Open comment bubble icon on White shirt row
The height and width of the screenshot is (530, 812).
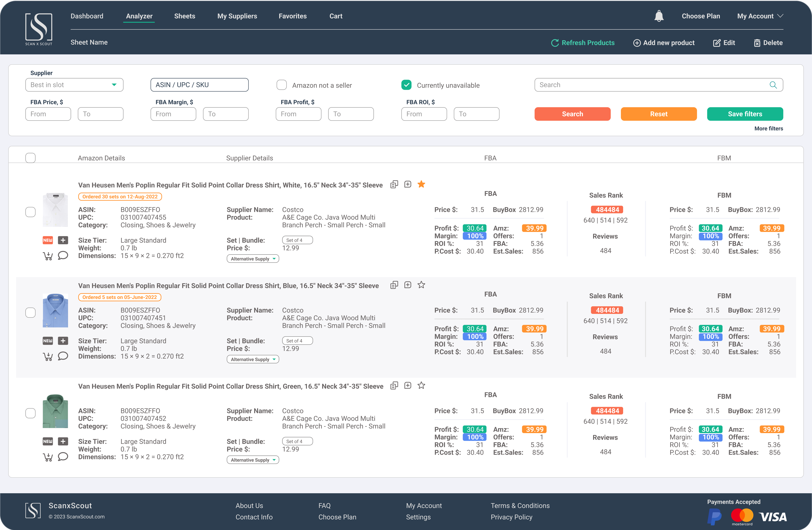(x=63, y=256)
